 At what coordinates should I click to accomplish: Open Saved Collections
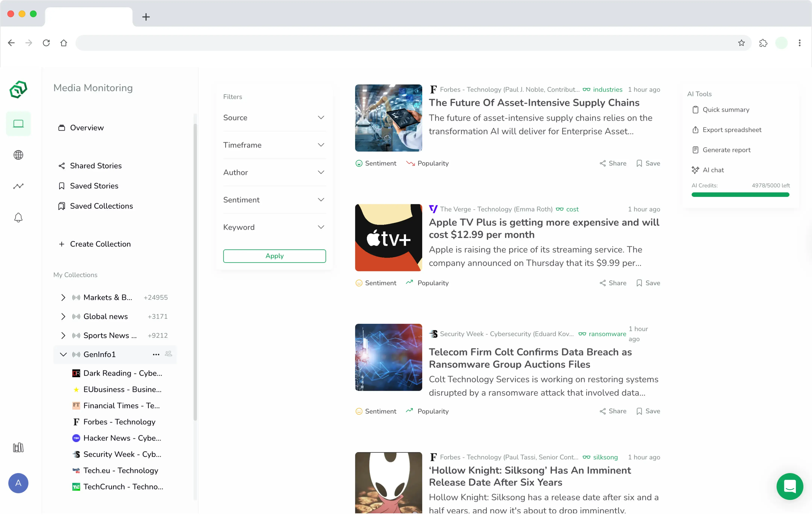pos(95,206)
